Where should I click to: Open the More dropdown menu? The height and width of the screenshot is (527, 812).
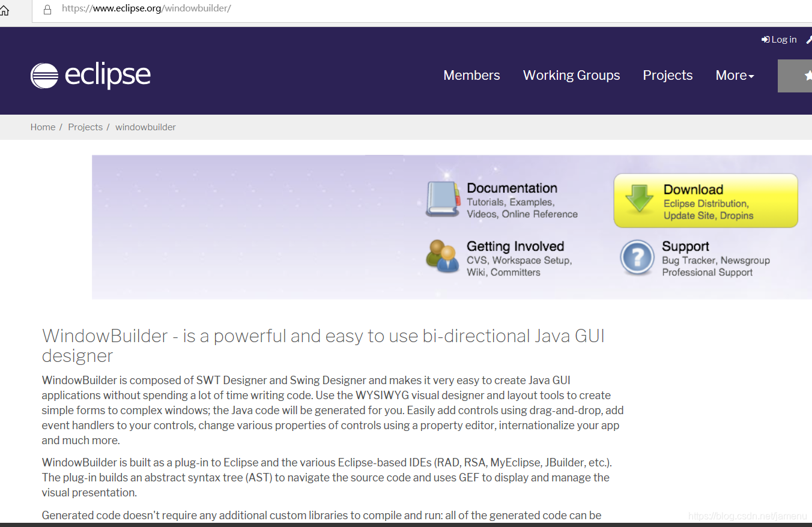[735, 76]
